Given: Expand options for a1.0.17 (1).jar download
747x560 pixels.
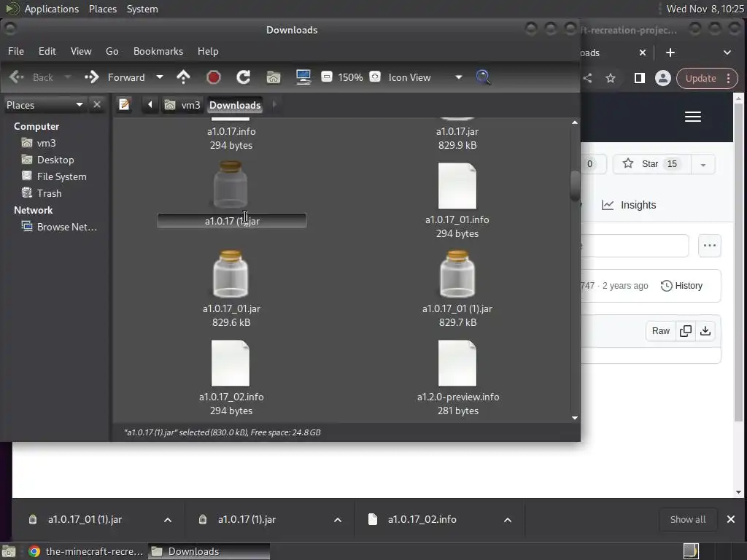Looking at the screenshot, I should point(338,519).
